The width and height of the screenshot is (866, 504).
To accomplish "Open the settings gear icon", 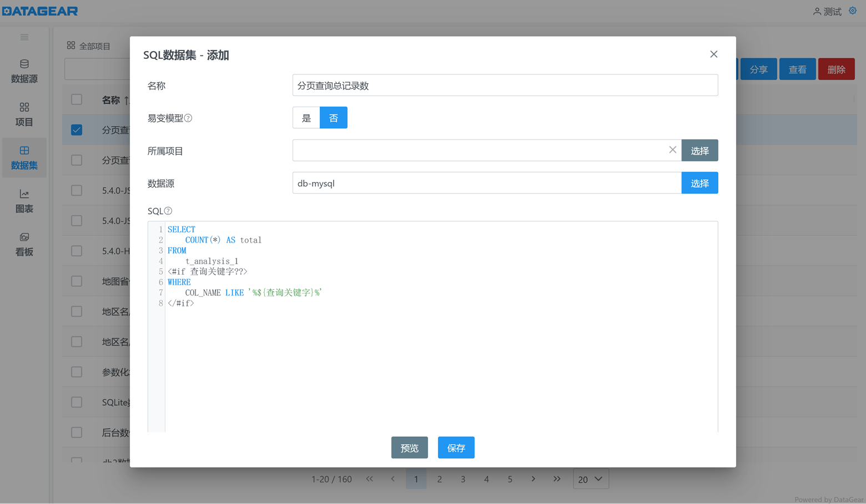I will pyautogui.click(x=853, y=11).
